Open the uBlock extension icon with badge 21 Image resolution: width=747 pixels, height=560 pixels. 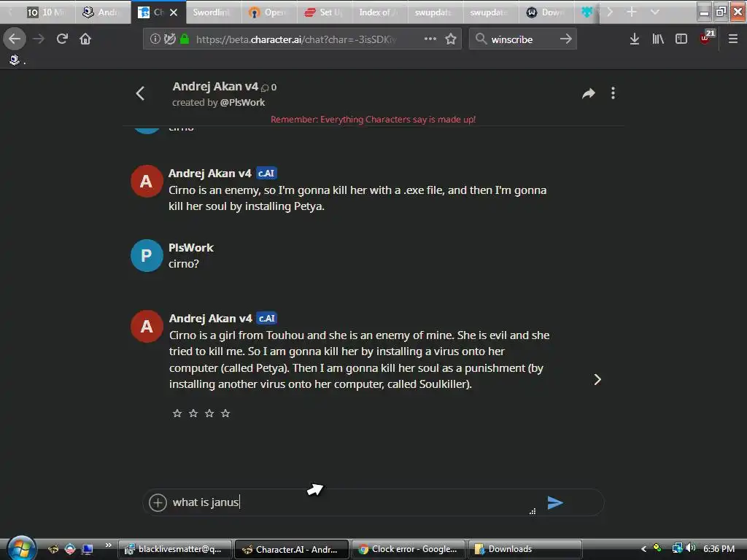pos(706,38)
